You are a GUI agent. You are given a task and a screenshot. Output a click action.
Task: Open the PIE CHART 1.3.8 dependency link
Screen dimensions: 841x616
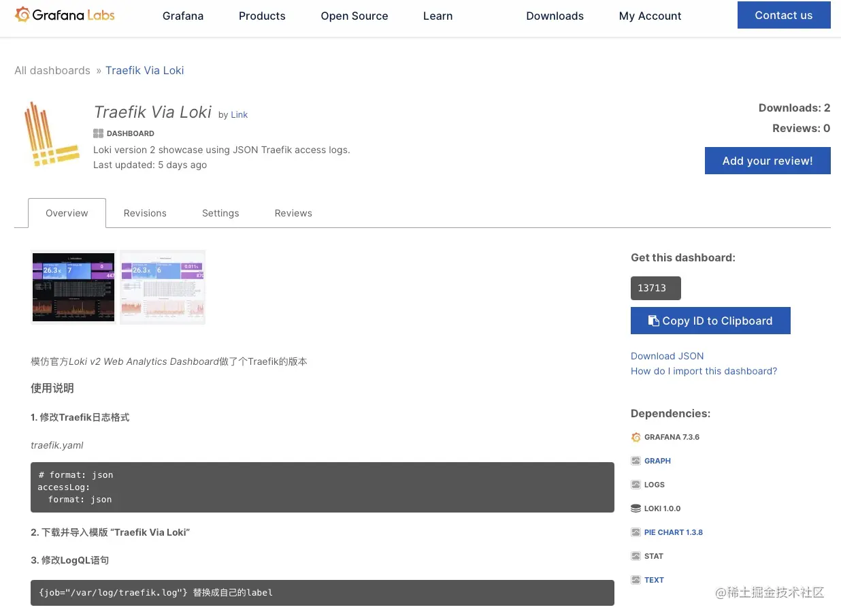tap(674, 532)
